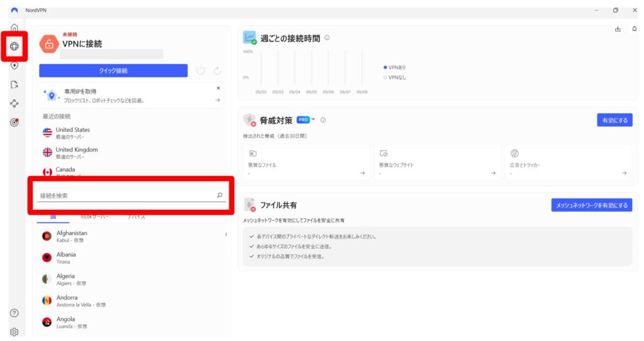
Task: Click the VPNに接続 heading
Action: tap(82, 44)
